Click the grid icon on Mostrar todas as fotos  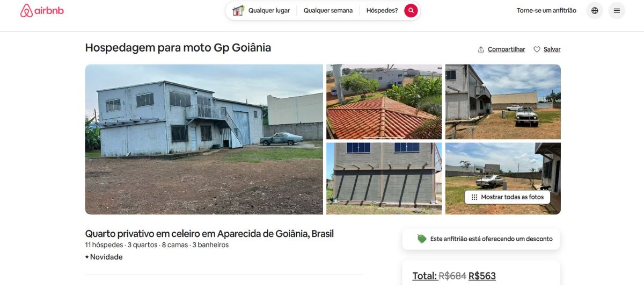pyautogui.click(x=474, y=197)
